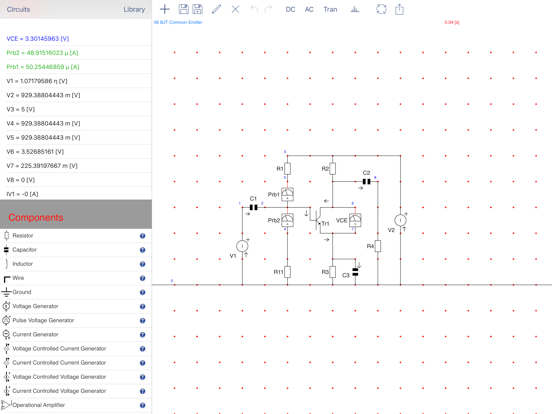Run Tran transient analysis
552x414 pixels.
tap(330, 10)
